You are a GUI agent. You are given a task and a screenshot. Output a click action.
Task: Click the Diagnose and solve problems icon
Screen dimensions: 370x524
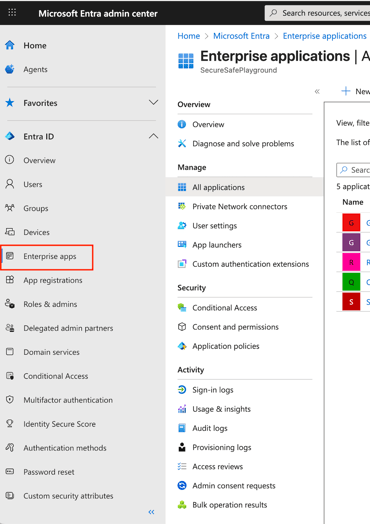[182, 143]
